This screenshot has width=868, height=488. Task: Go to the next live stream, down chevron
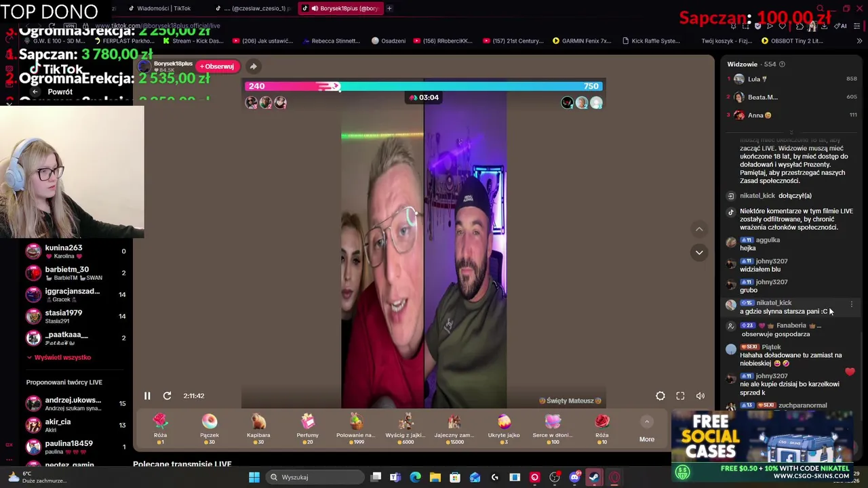pos(699,253)
